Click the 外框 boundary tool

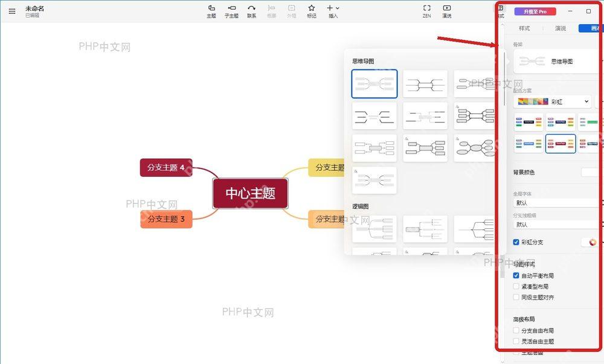[x=292, y=11]
